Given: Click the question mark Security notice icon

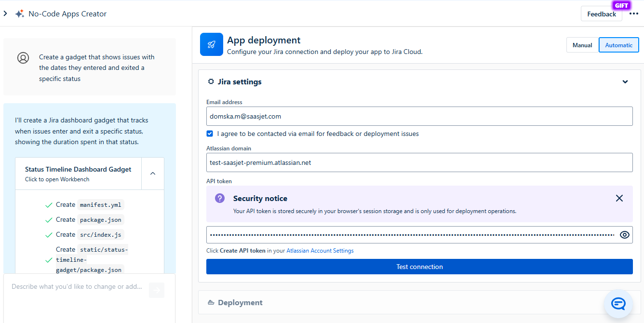Looking at the screenshot, I should pyautogui.click(x=220, y=198).
